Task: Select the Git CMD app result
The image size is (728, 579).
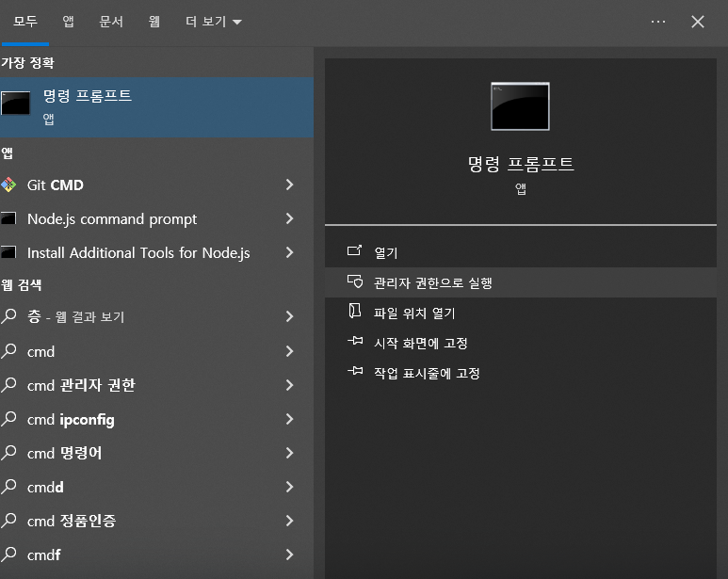Action: pos(156,185)
